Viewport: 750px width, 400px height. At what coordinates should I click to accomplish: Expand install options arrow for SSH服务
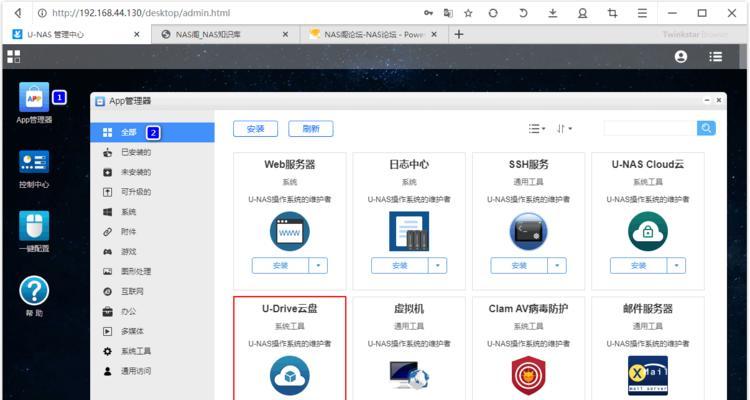pyautogui.click(x=557, y=266)
